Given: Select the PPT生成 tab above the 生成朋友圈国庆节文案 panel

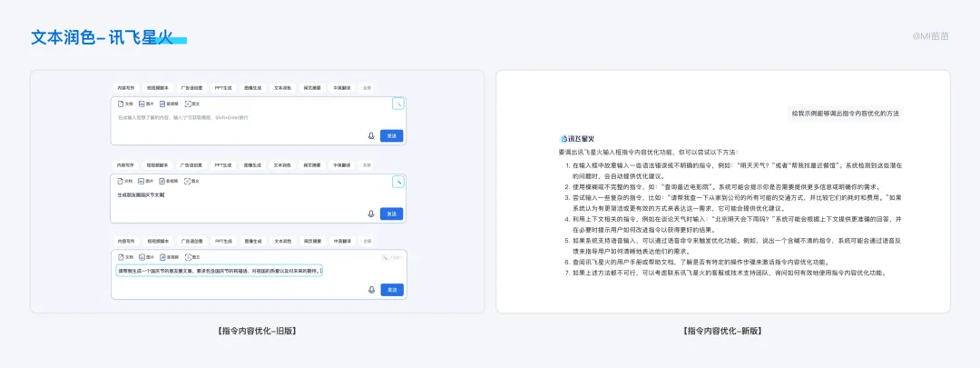Looking at the screenshot, I should pyautogui.click(x=223, y=165).
